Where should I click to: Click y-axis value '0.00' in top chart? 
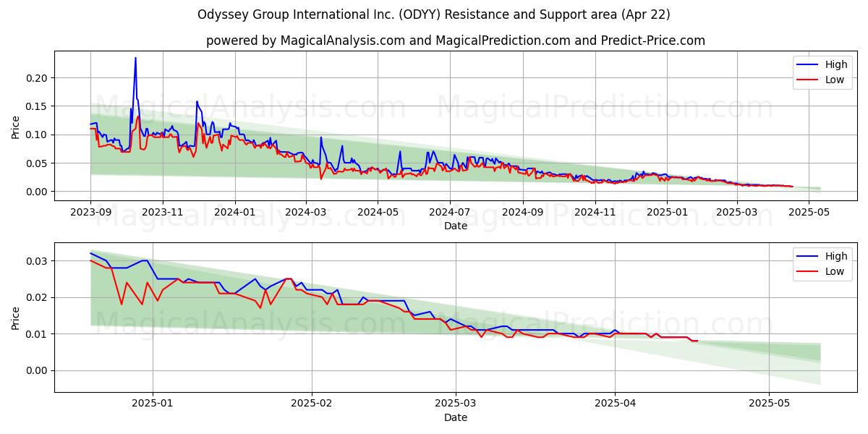coord(38,192)
